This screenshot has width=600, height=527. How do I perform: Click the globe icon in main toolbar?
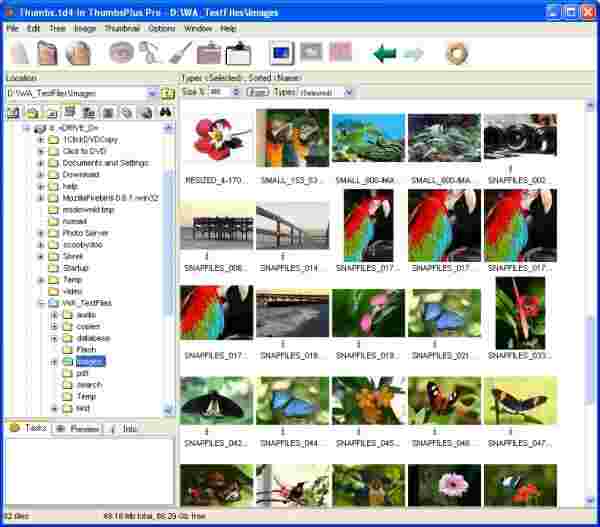click(x=78, y=52)
